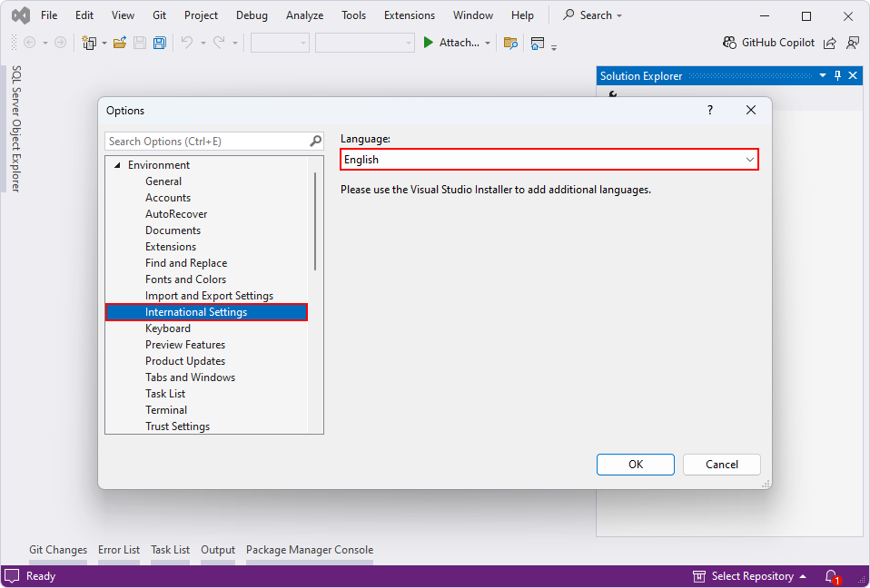Collapse the Environment tree node
Screen dimensions: 870x588
[x=117, y=164]
